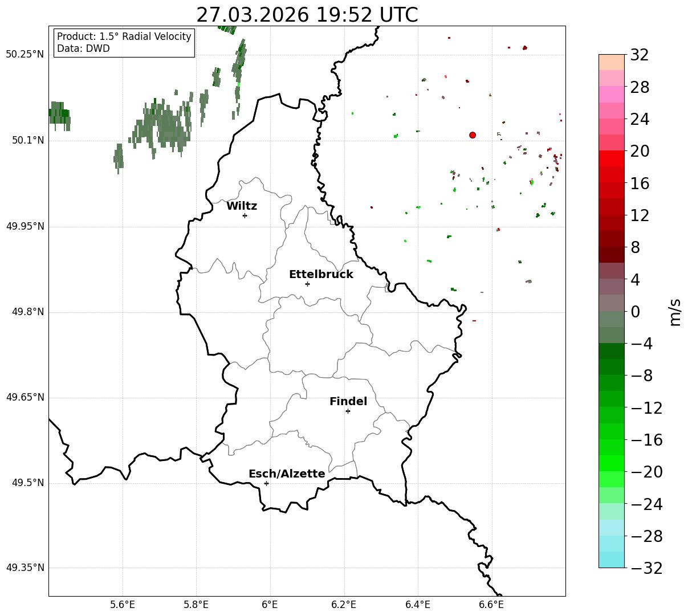Click the 5.8°E longitude label

tap(197, 605)
